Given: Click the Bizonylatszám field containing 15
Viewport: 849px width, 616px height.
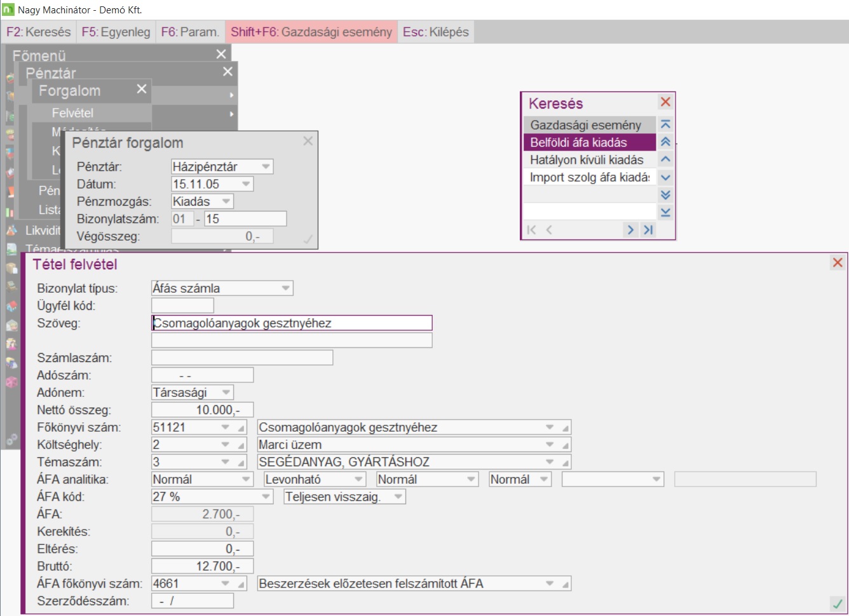Looking at the screenshot, I should coord(245,219).
